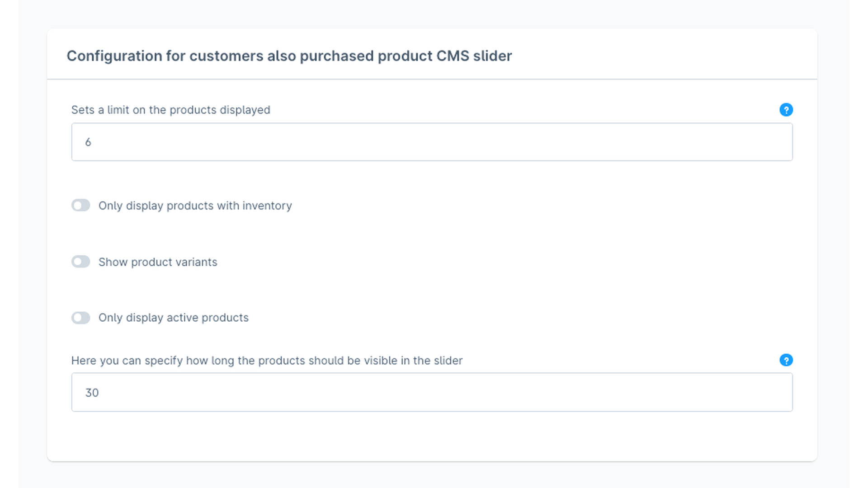Focus the slider visibility duration input field

pos(432,392)
